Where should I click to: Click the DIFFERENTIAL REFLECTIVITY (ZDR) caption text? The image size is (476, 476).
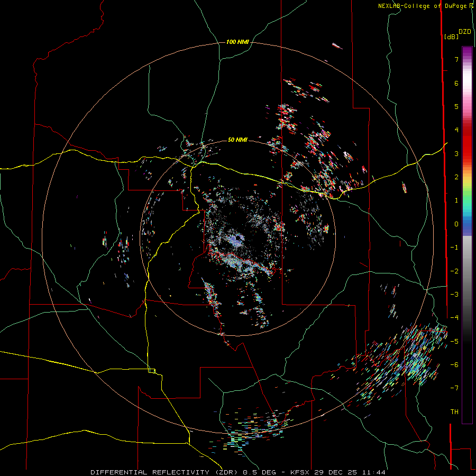point(165,472)
